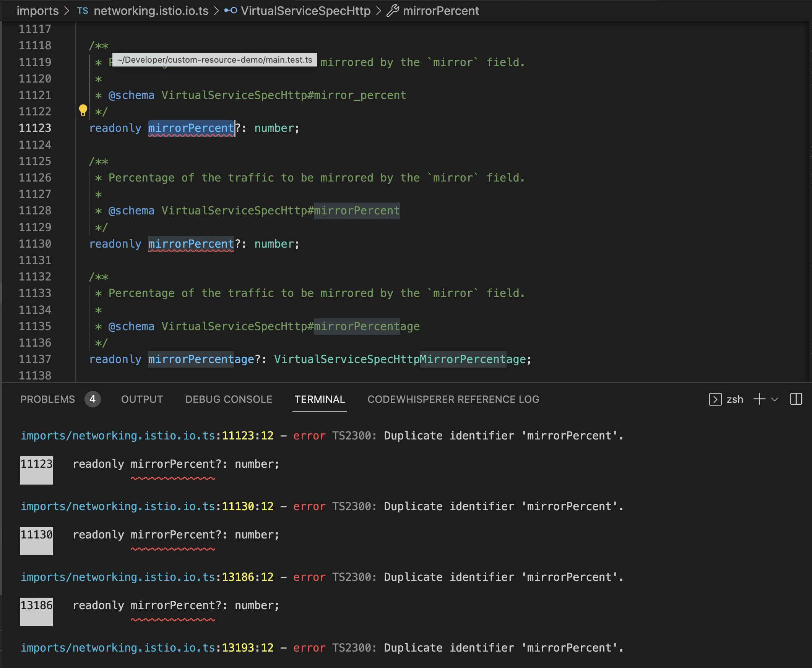The image size is (812, 668).
Task: Click the error link ending in 13193:12
Action: click(x=146, y=648)
